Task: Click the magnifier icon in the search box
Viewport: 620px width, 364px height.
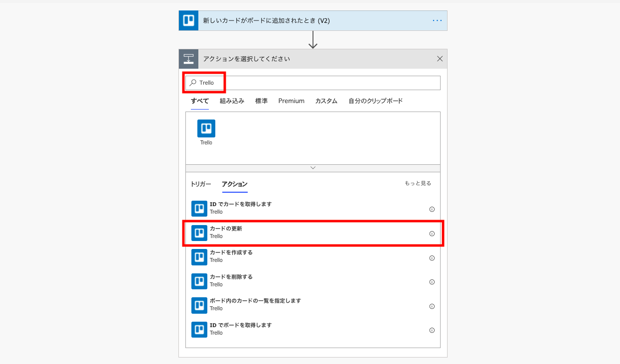Action: coord(193,83)
